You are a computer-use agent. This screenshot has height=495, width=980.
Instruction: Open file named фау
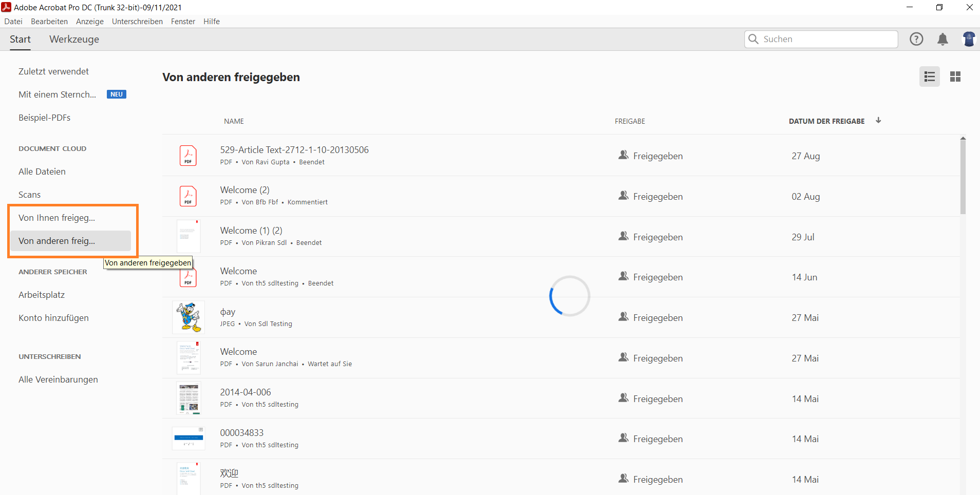[x=228, y=312]
